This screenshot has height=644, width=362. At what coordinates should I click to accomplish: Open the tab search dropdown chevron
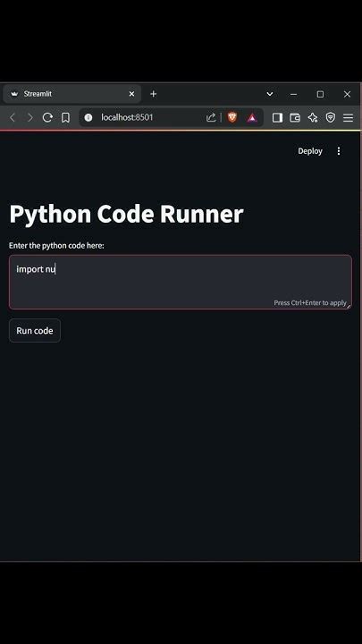(270, 94)
